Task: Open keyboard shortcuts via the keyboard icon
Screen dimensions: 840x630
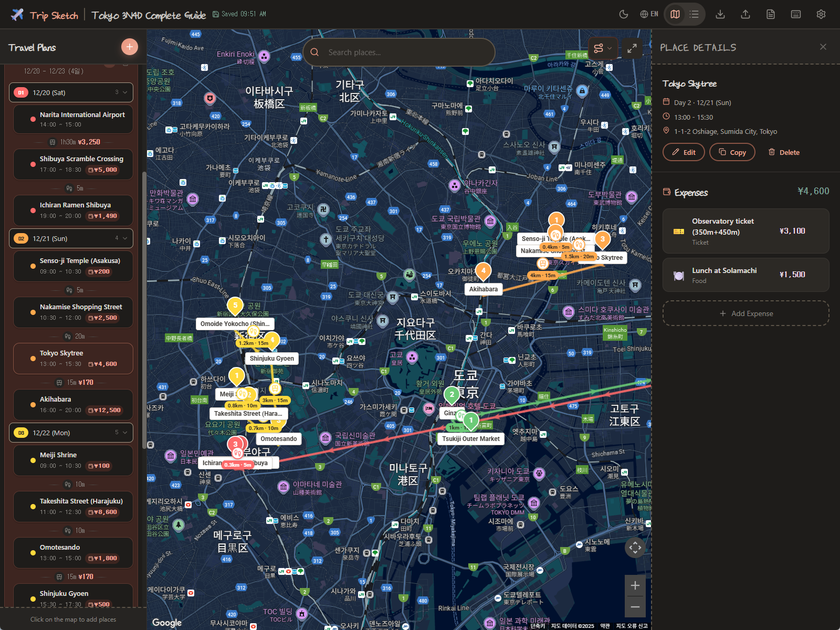Action: coord(796,14)
